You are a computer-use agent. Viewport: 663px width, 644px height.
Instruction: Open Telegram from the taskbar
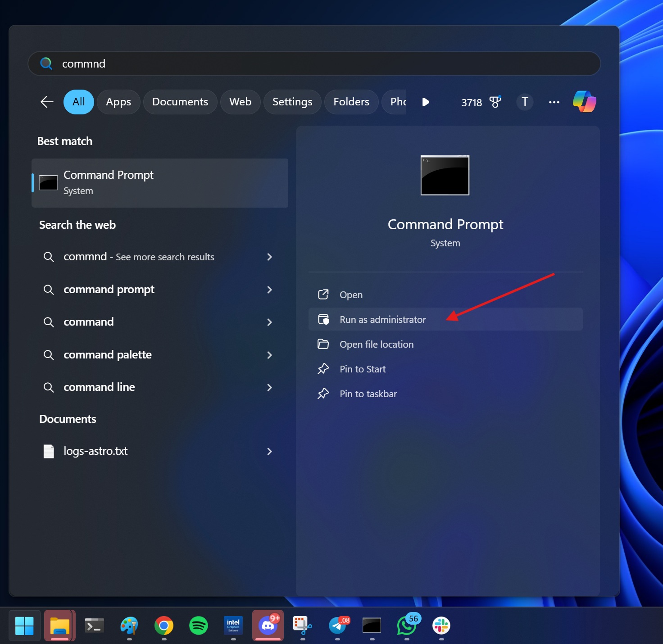337,626
